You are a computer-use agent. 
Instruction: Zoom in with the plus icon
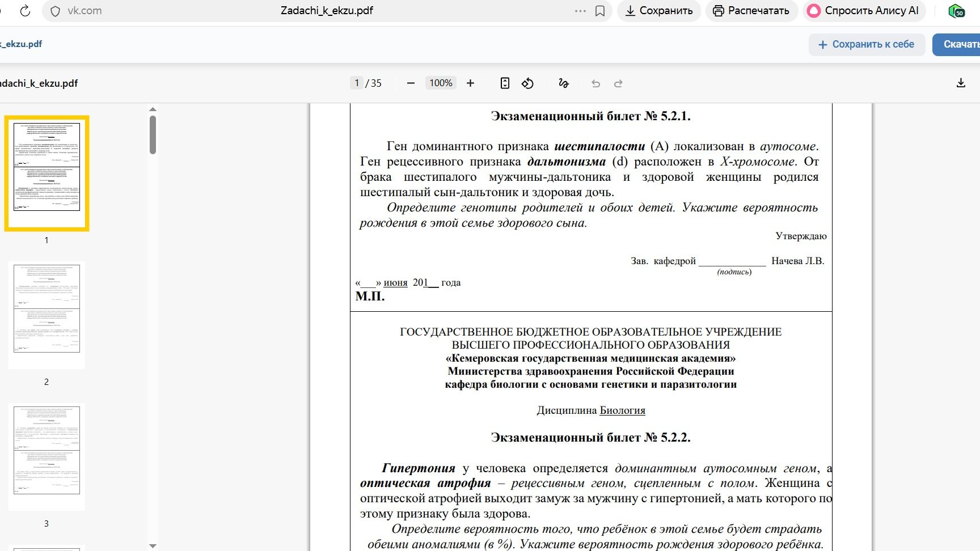[470, 83]
